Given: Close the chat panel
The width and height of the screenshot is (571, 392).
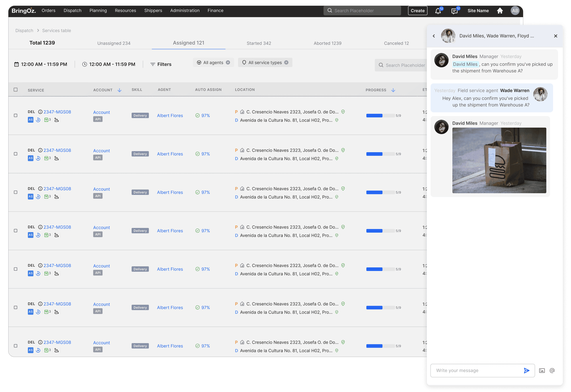Looking at the screenshot, I should [556, 36].
